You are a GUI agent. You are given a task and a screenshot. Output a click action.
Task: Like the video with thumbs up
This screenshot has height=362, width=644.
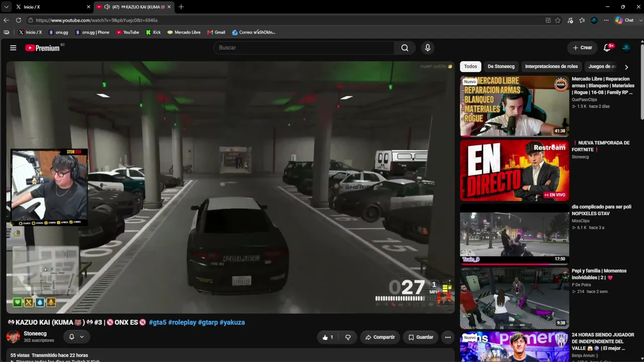(x=328, y=337)
